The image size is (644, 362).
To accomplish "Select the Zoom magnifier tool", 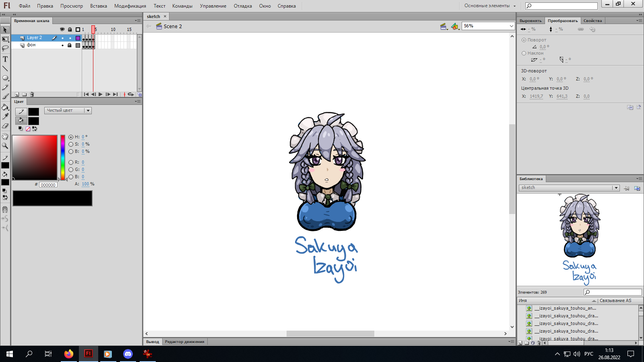I will [x=5, y=146].
